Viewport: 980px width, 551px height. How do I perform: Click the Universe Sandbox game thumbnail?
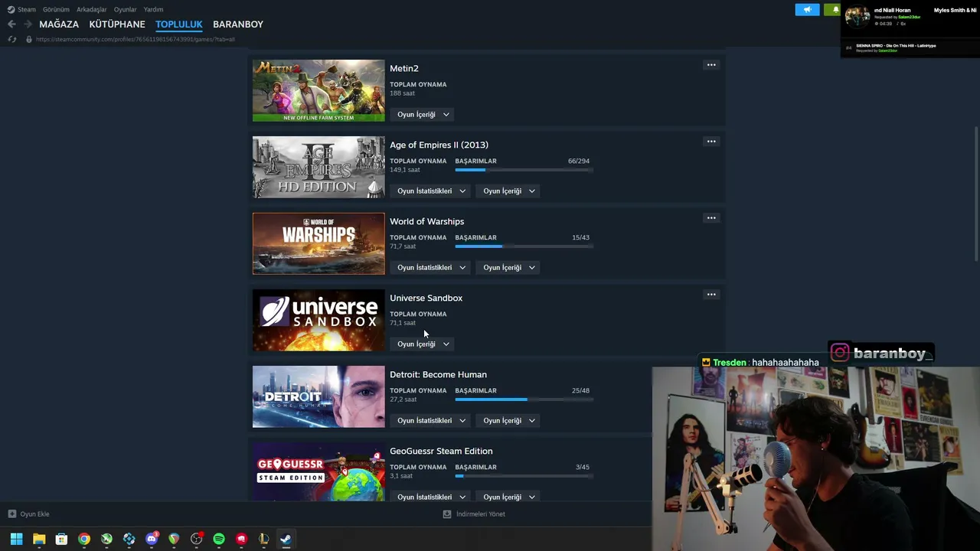(x=318, y=321)
